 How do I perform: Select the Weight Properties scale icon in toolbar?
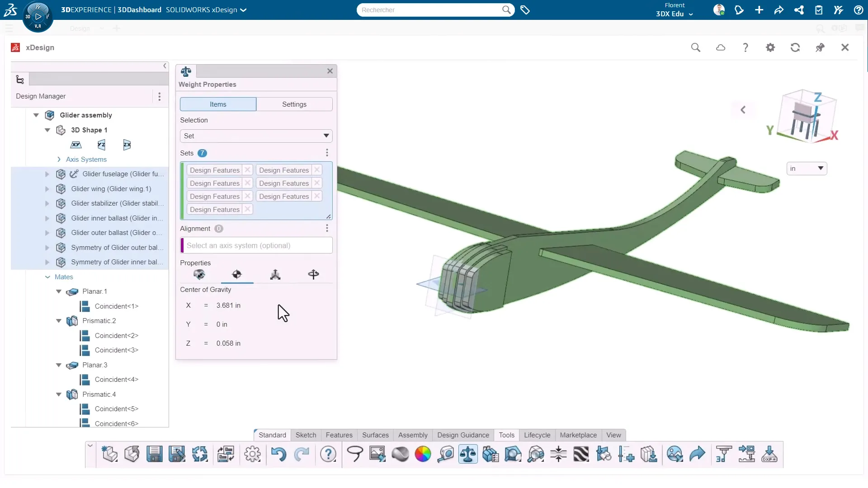coord(468,454)
